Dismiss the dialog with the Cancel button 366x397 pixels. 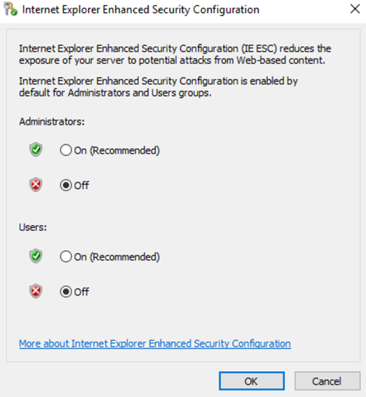pyautogui.click(x=327, y=381)
